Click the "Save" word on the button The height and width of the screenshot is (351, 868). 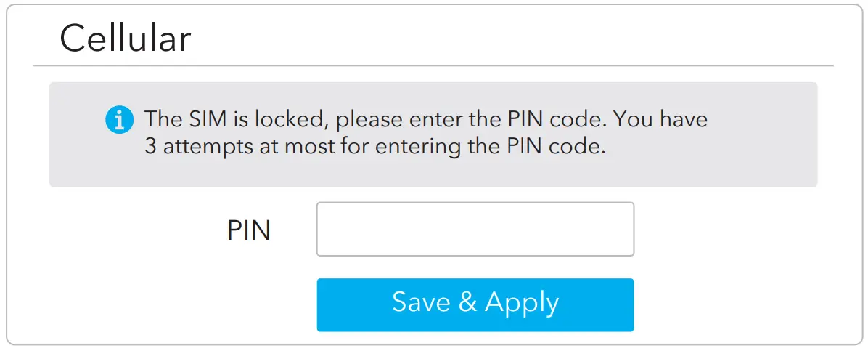click(x=420, y=302)
